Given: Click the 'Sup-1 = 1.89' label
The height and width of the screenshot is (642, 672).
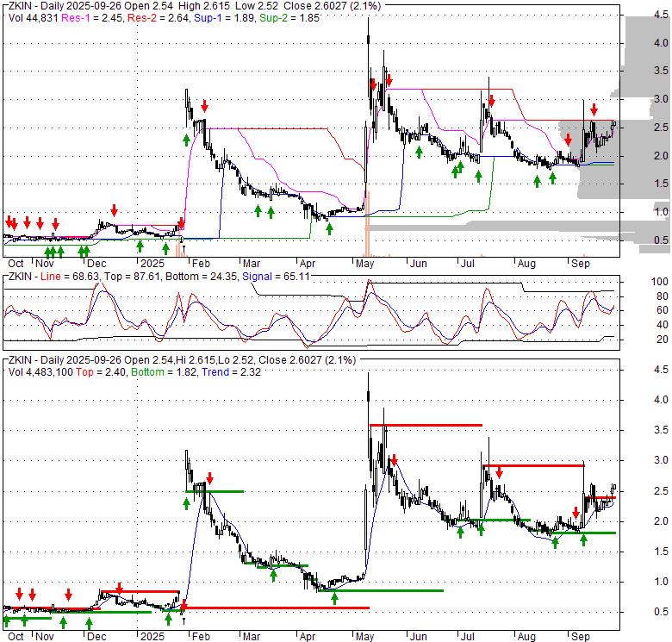Looking at the screenshot, I should [225, 18].
